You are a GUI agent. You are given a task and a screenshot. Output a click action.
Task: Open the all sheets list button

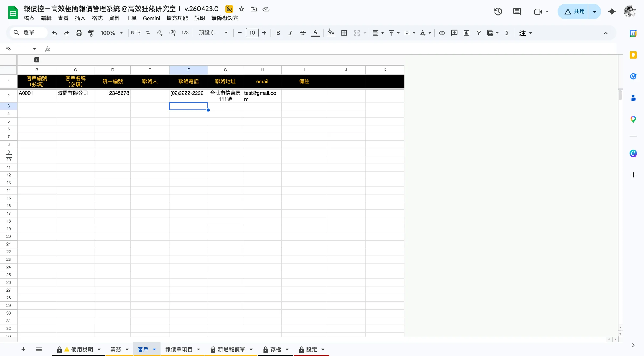[x=39, y=349]
